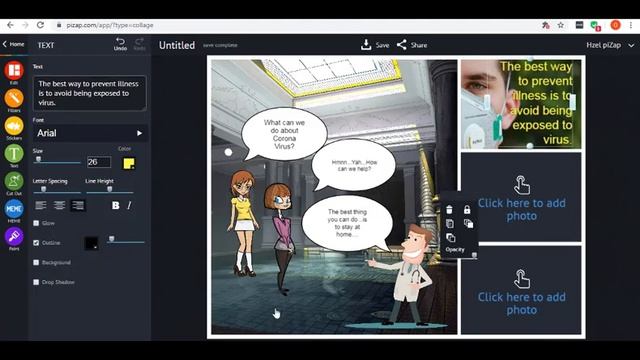Bookmark page with the star icon
Viewport: 640px width, 360px height.
(561, 25)
